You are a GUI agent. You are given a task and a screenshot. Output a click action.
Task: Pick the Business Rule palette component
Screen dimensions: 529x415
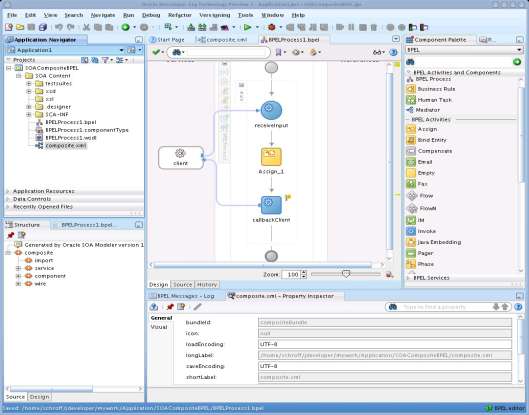(x=431, y=89)
